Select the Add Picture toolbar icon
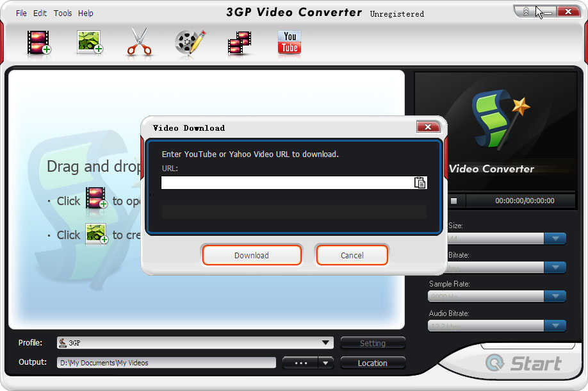Image resolution: width=588 pixels, height=391 pixels. pyautogui.click(x=88, y=42)
